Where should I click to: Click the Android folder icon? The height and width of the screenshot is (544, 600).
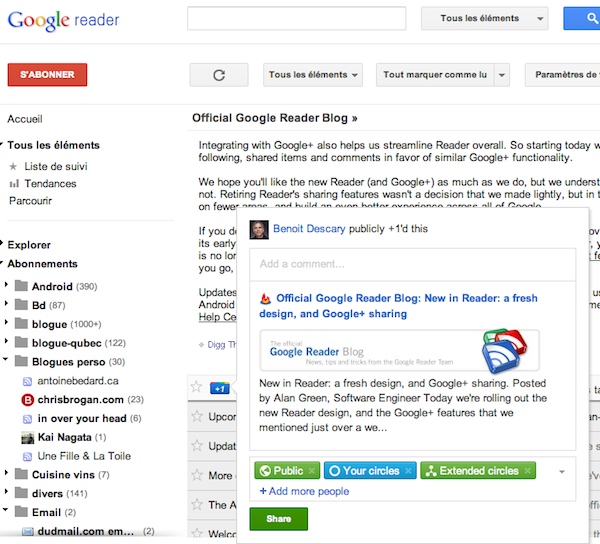click(21, 286)
